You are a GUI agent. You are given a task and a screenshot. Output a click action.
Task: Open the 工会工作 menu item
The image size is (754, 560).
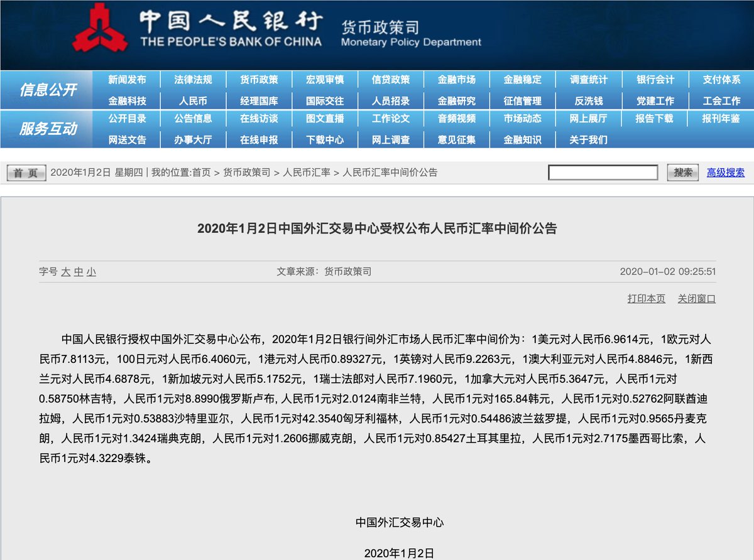pos(721,100)
